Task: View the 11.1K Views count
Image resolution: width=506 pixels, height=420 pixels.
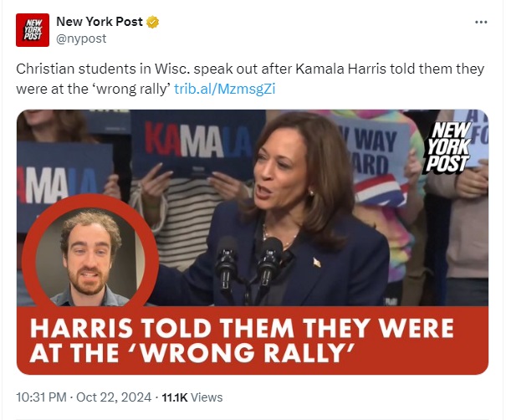Action: click(x=192, y=397)
